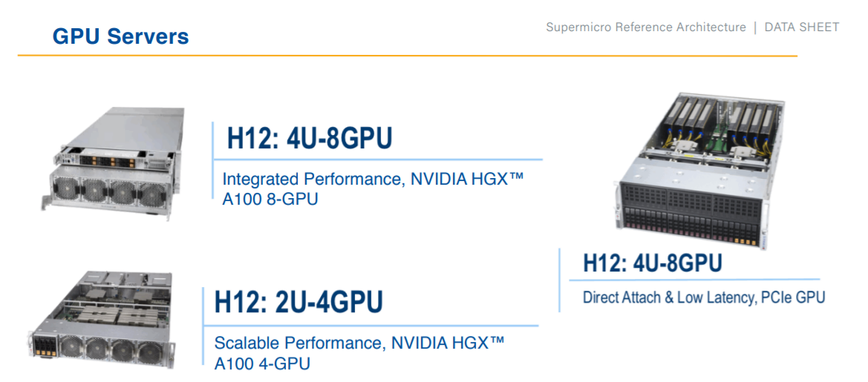Click the "H12: 4U-8GPU" heading above Integrated Performance

310,139
